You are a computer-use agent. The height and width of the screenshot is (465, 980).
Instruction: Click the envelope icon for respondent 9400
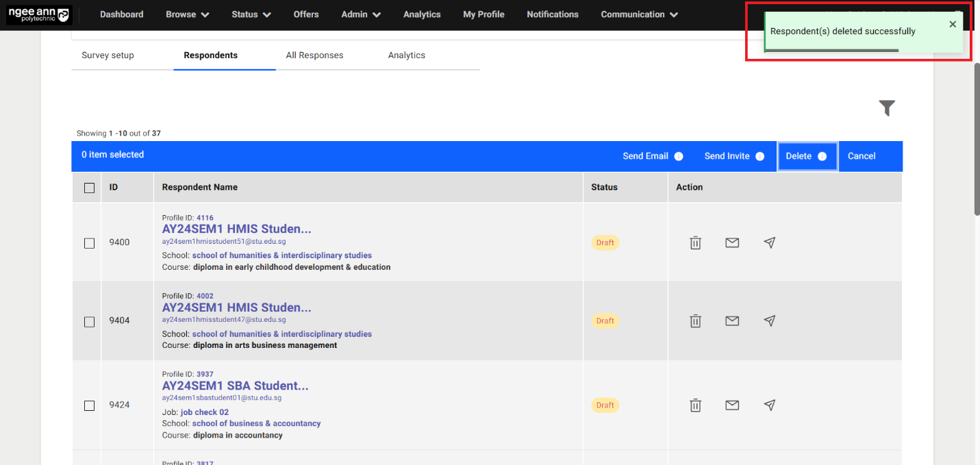(x=732, y=242)
